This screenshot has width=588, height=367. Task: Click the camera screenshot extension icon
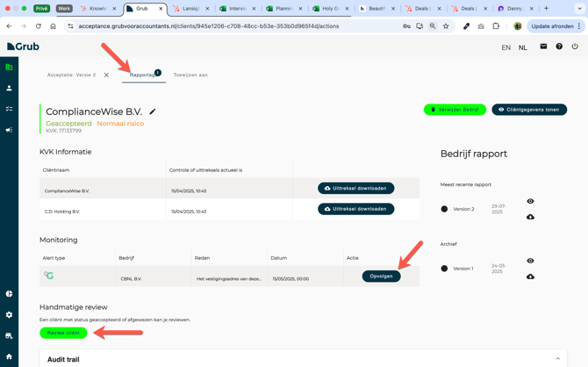point(481,26)
